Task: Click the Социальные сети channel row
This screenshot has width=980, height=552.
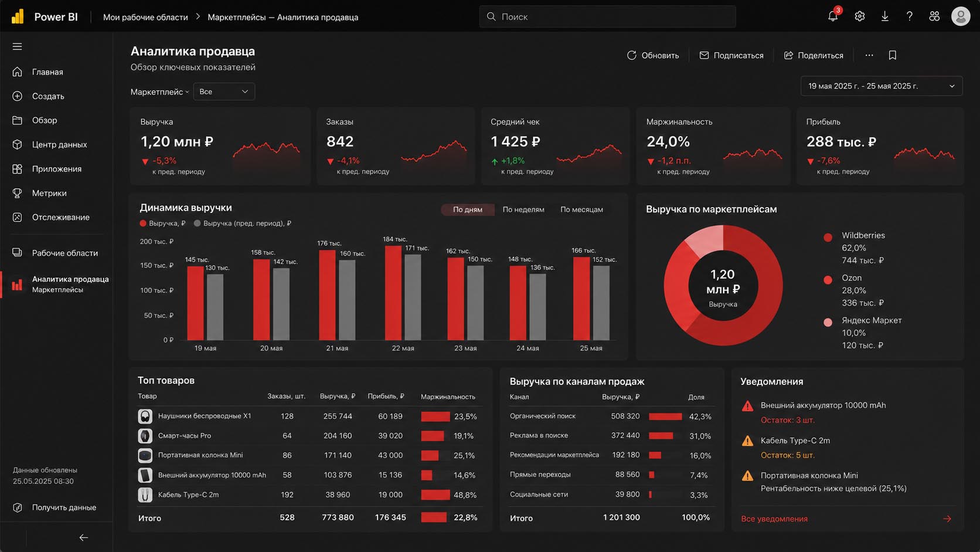Action: [611, 495]
